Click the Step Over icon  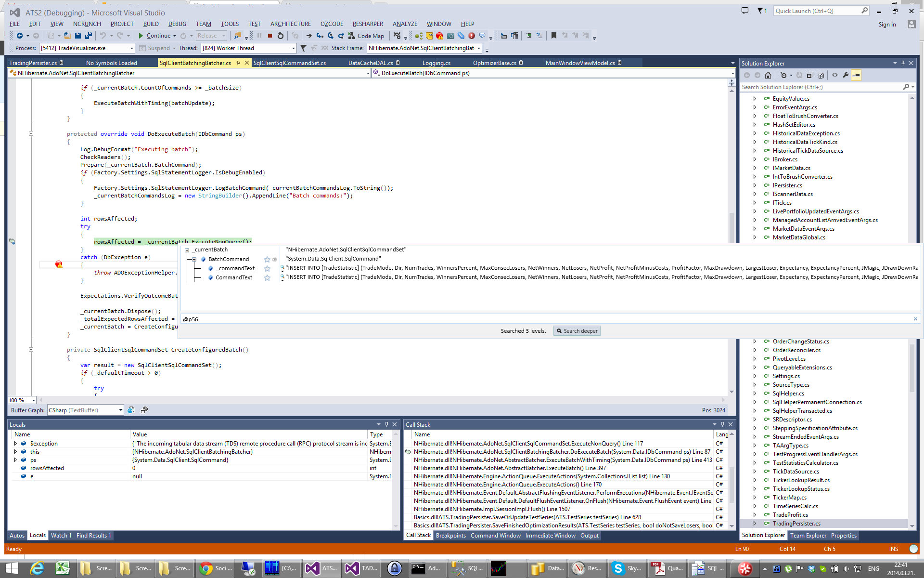(330, 36)
